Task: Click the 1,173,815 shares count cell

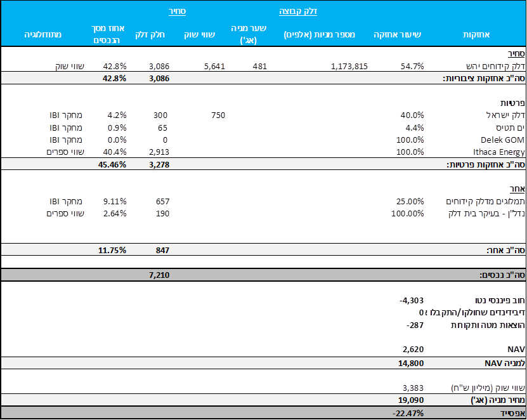Action: tap(349, 66)
